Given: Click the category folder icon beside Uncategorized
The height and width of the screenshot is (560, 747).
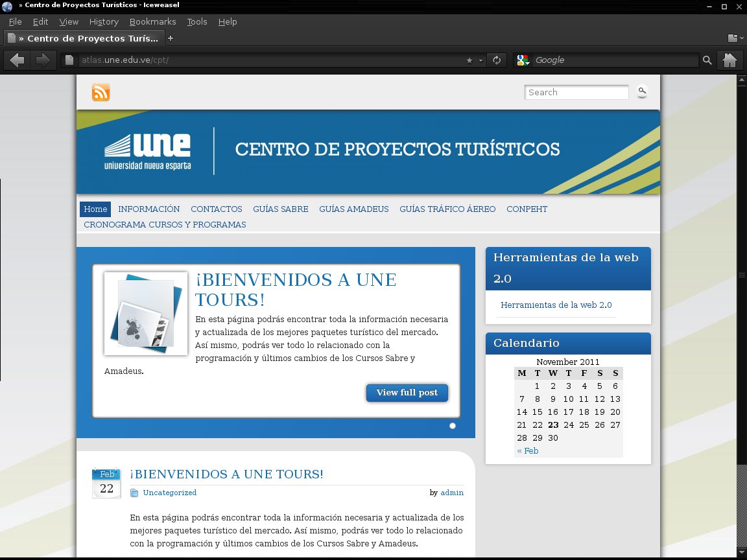Looking at the screenshot, I should [x=134, y=493].
